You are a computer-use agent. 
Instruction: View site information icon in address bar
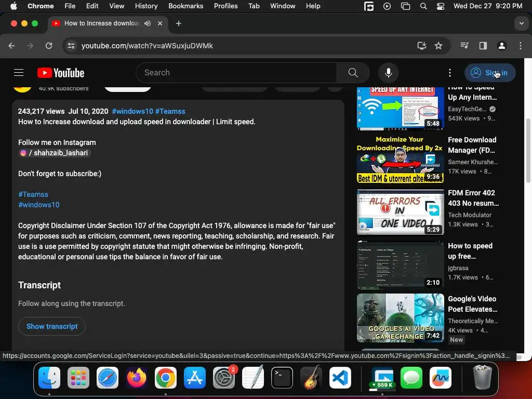coord(71,46)
